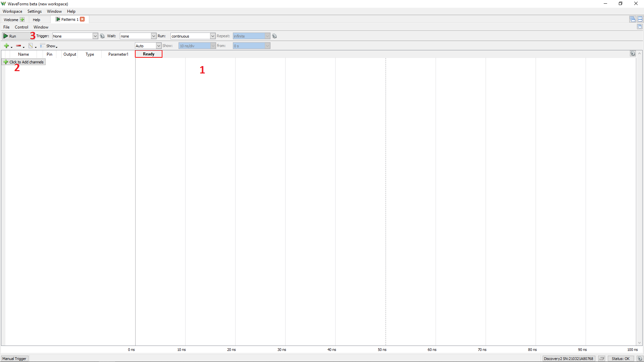
Task: Click the undock window icon below tile icons
Action: (640, 27)
